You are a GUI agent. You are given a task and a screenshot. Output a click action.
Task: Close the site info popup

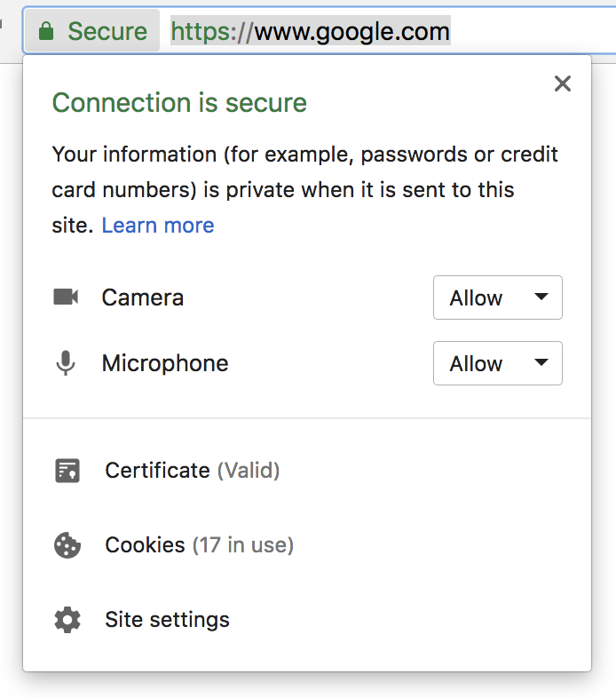562,83
